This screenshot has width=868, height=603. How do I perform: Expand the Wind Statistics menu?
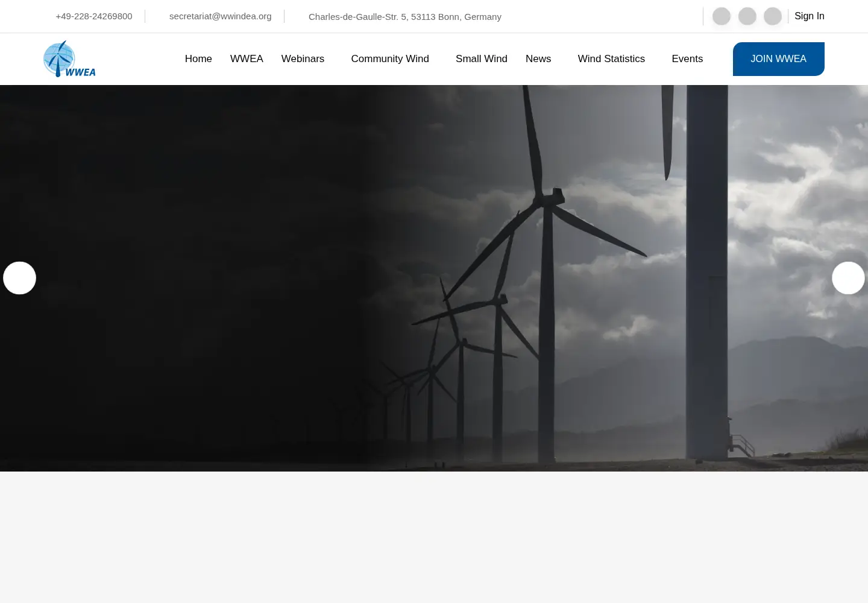coord(611,59)
